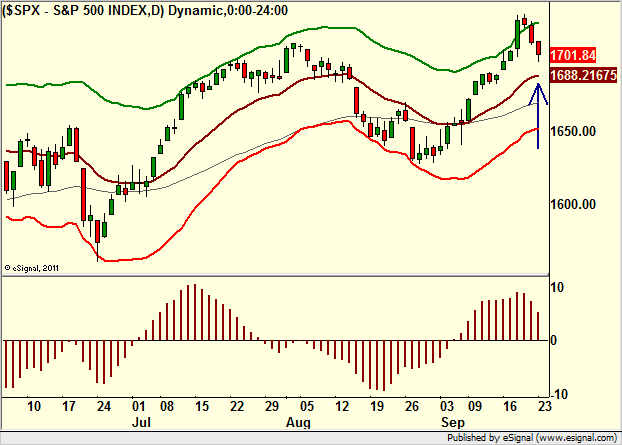622x445 pixels.
Task: Click date label 29 on time axis
Action: pos(272,407)
